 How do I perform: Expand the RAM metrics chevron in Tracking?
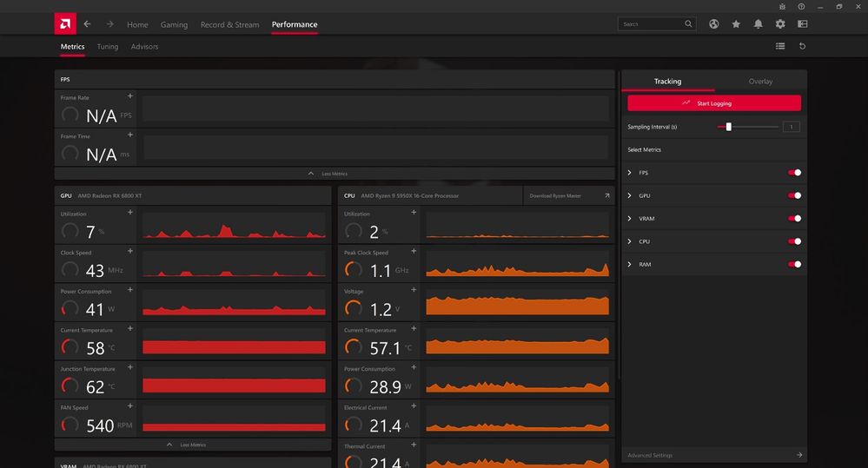click(629, 265)
